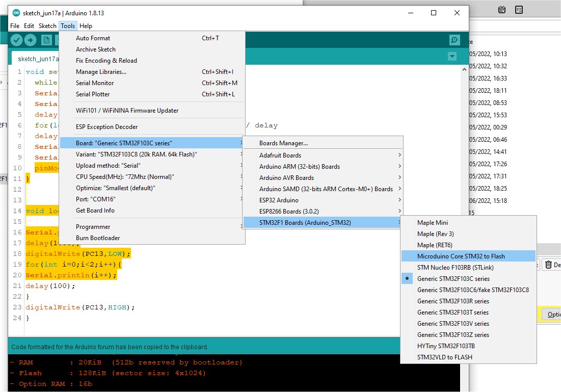Expand the Programmer submenu
The height and width of the screenshot is (392, 561).
pos(152,227)
